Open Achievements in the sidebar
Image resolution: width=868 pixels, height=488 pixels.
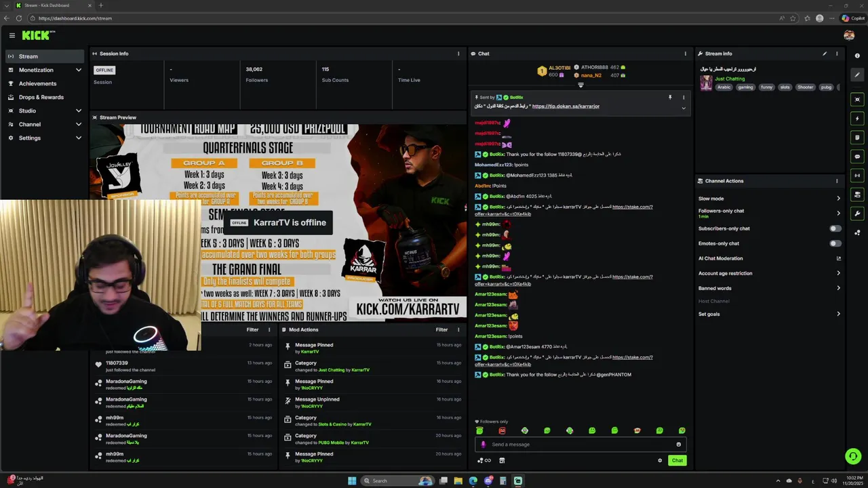pos(45,83)
